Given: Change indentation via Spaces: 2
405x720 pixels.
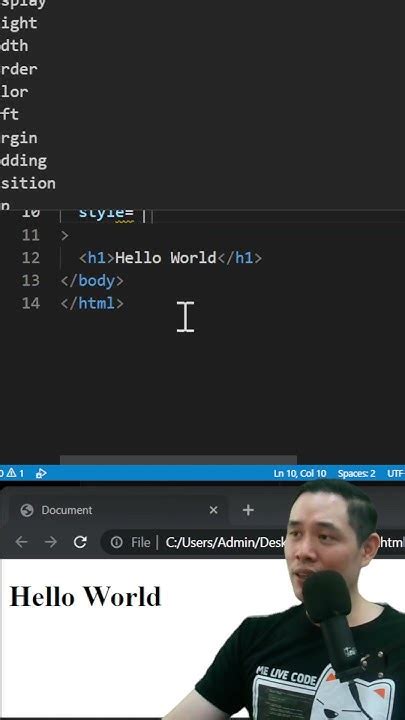Looking at the screenshot, I should point(356,473).
